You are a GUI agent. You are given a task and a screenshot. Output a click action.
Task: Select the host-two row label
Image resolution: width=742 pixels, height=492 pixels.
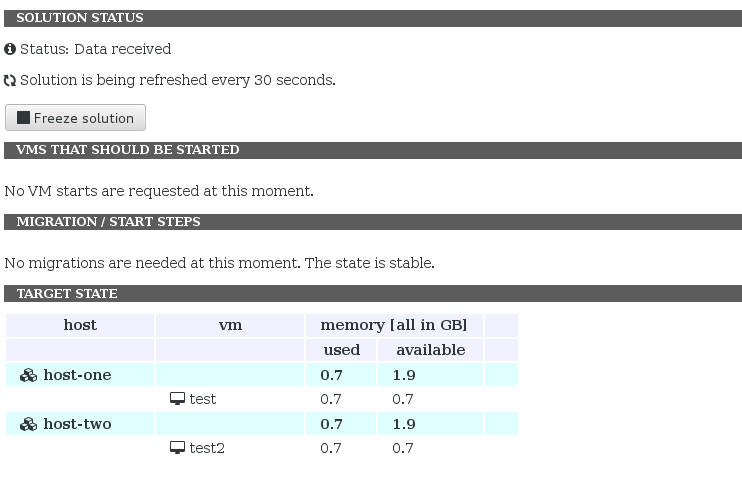click(x=77, y=424)
